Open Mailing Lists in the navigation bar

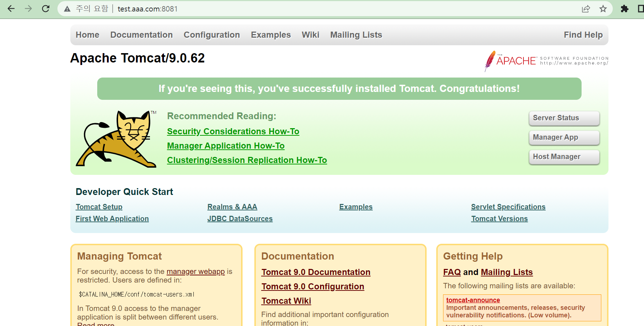356,35
